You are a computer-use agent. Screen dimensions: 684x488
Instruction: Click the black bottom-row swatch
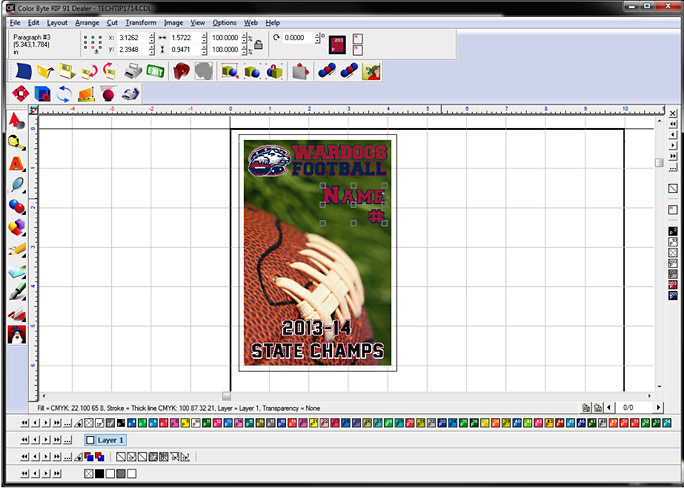[x=100, y=474]
